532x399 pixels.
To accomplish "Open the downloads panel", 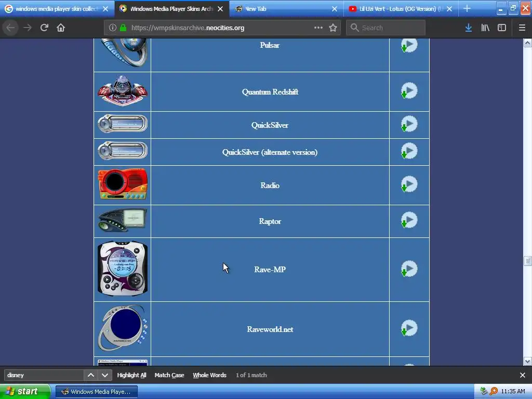I will click(x=469, y=28).
